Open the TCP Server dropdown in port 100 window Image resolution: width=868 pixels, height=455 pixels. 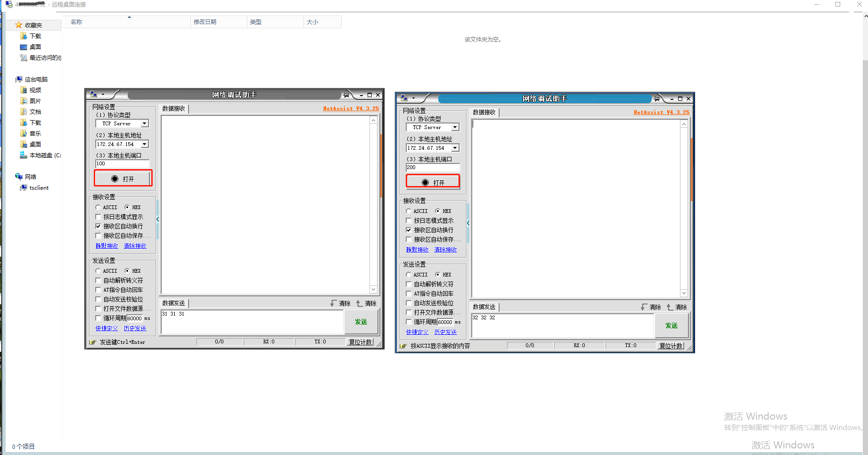145,123
